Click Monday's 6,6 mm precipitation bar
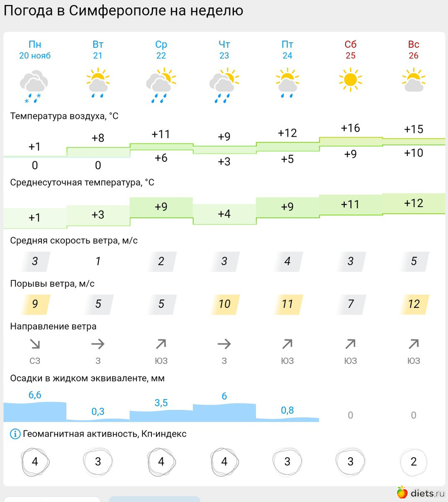448x502 pixels. pyautogui.click(x=35, y=412)
